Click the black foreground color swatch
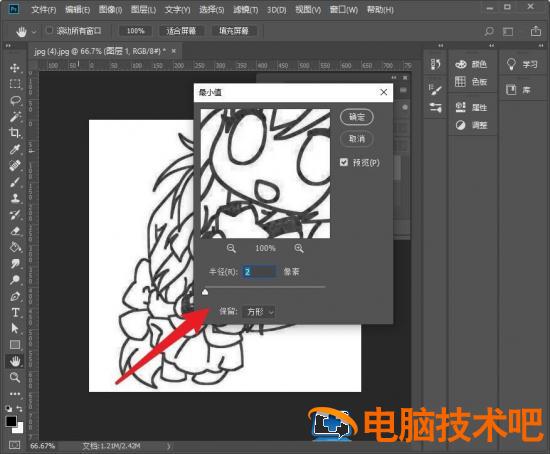550x454 pixels. (x=11, y=421)
